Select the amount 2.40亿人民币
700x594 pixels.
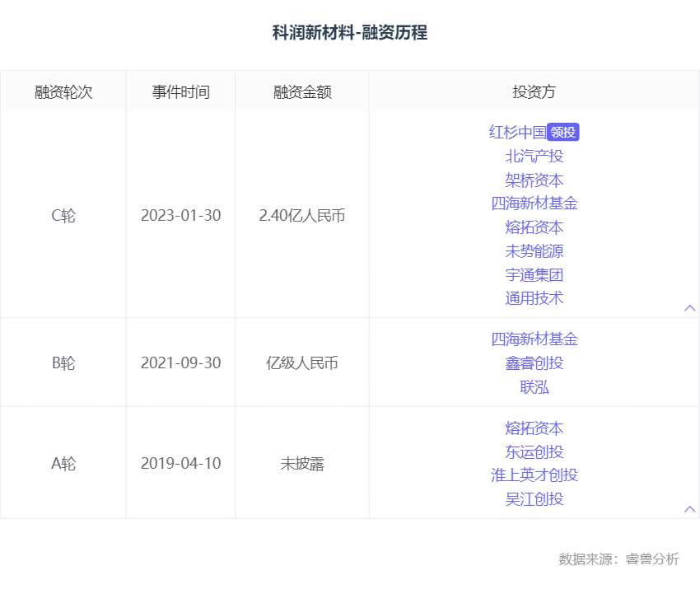[302, 215]
